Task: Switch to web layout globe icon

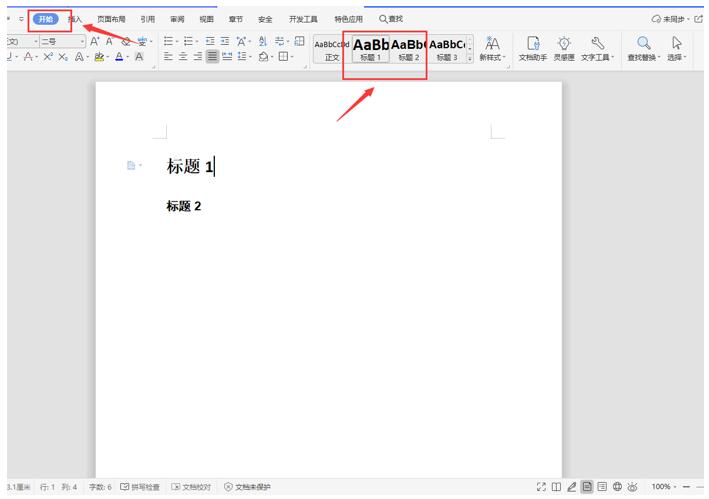Action: point(617,487)
